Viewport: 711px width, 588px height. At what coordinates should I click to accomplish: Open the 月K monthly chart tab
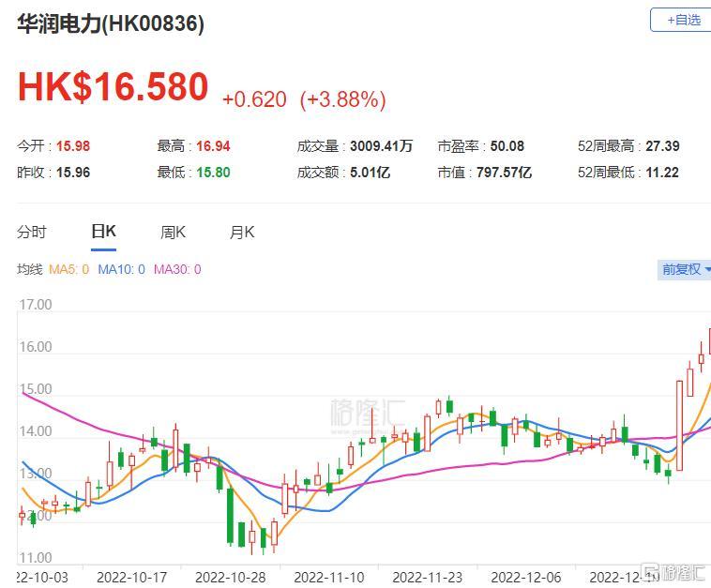242,233
